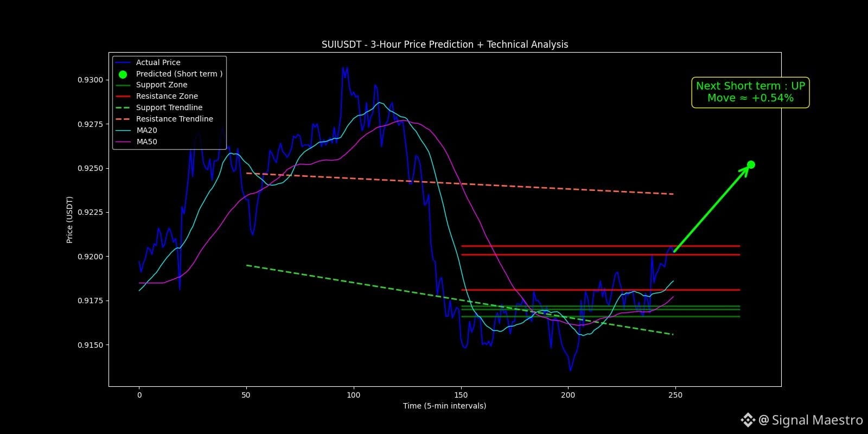The image size is (868, 434).
Task: Click the 100 time-axis tick label
Action: (x=353, y=395)
